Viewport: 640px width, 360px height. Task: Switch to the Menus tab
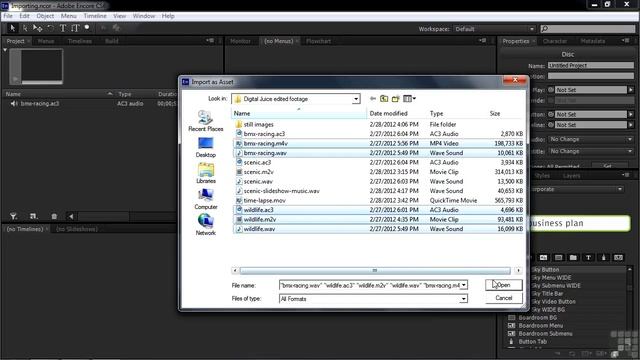(46, 41)
